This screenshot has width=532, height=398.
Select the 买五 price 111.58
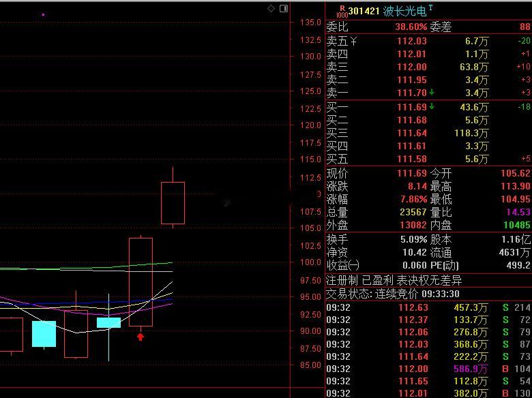pos(411,159)
